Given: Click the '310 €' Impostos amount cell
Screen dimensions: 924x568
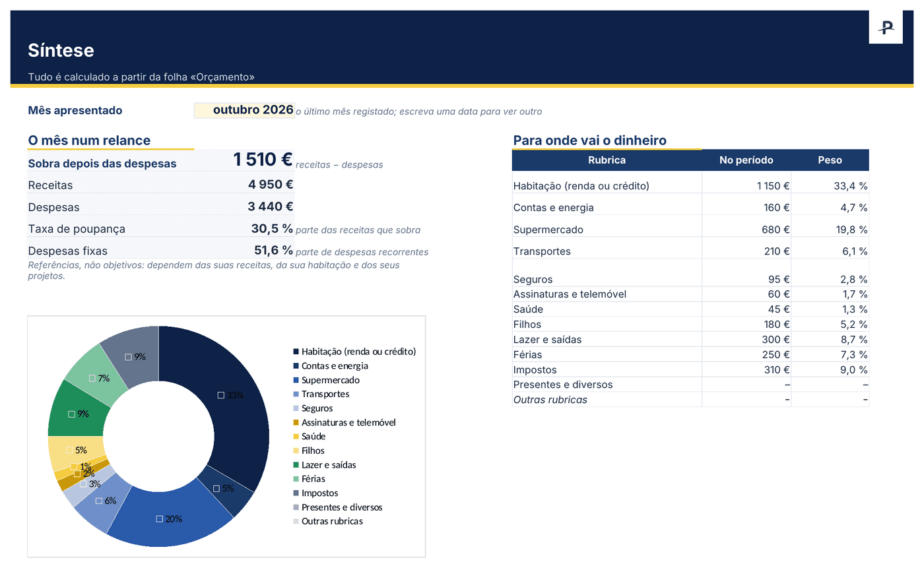Looking at the screenshot, I should pyautogui.click(x=746, y=370).
